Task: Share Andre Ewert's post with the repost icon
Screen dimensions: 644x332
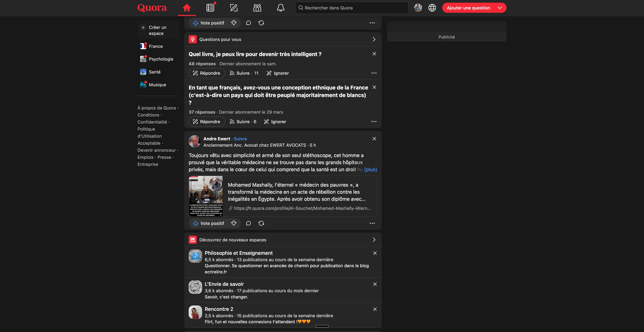Action: (261, 223)
